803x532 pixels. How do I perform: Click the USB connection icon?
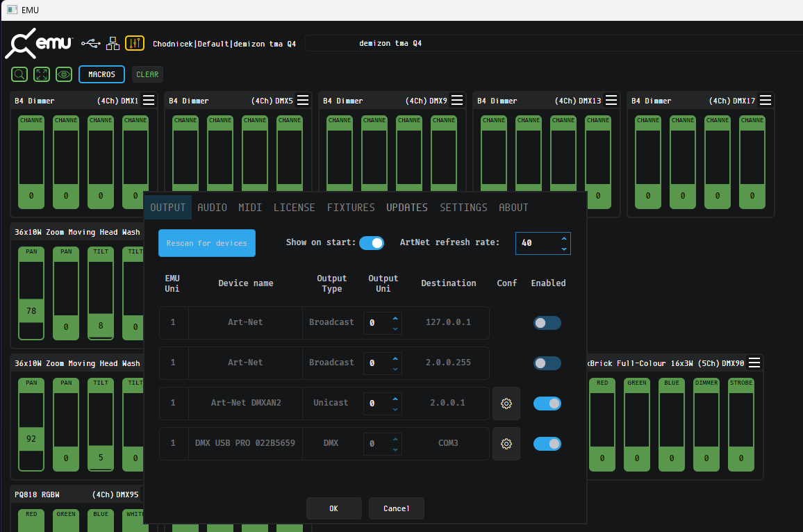pos(90,43)
